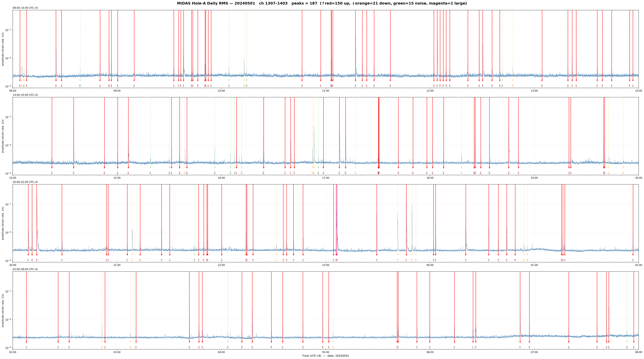This screenshot has width=644, height=359.
Task: Click the 04:00 tick label
Action: (221, 352)
